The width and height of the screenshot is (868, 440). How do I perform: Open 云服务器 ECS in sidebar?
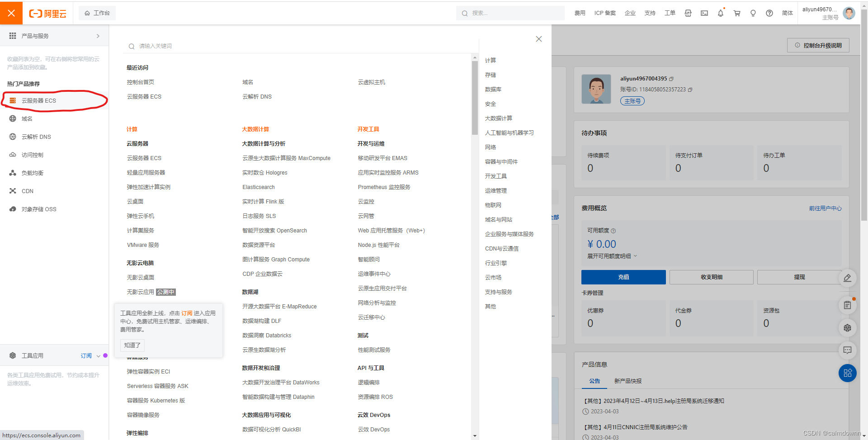(54, 100)
